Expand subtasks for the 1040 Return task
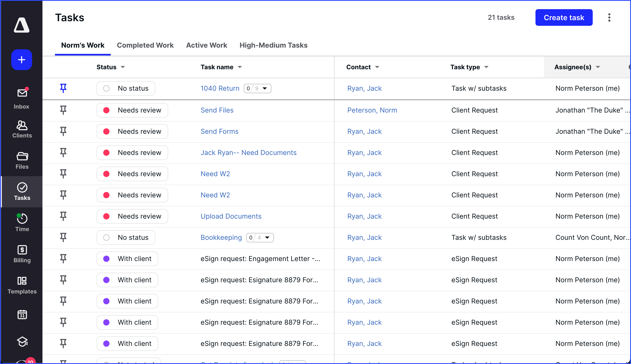Image resolution: width=631 pixels, height=364 pixels. (265, 88)
